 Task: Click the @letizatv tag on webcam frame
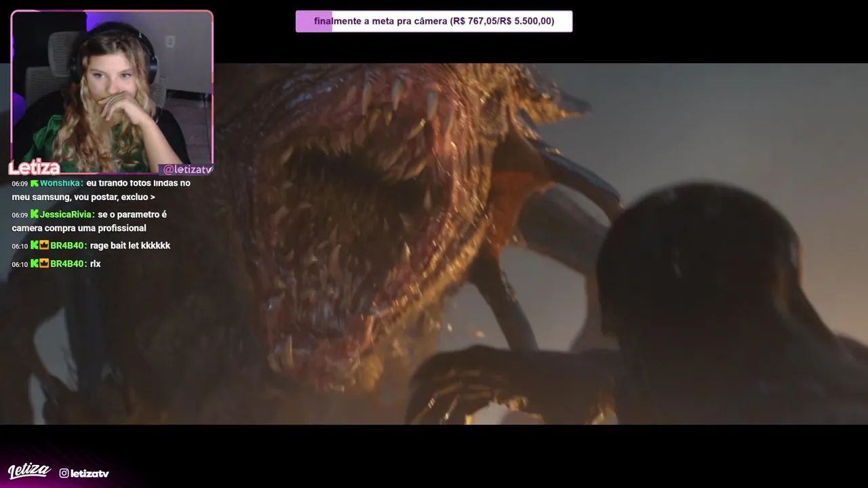click(187, 169)
